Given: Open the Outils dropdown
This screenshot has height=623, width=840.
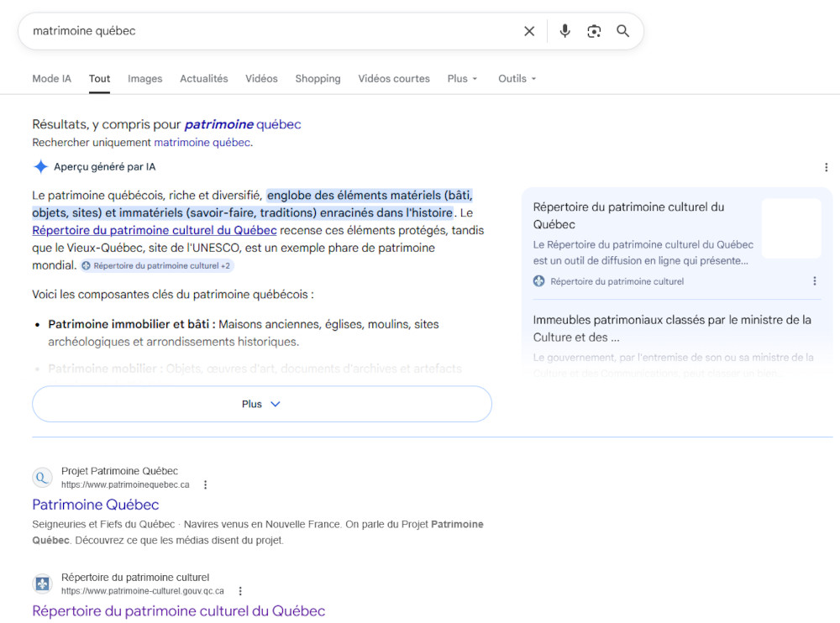Looking at the screenshot, I should (x=517, y=79).
